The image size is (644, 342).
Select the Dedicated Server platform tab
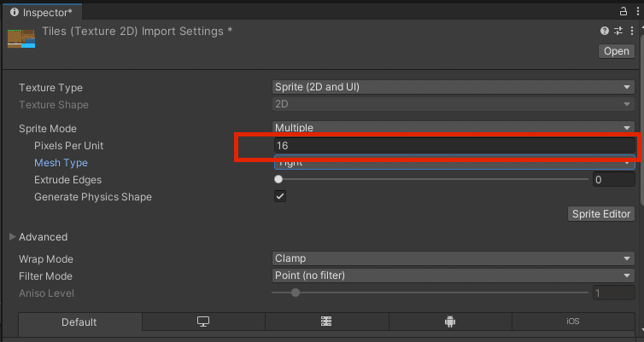click(326, 322)
